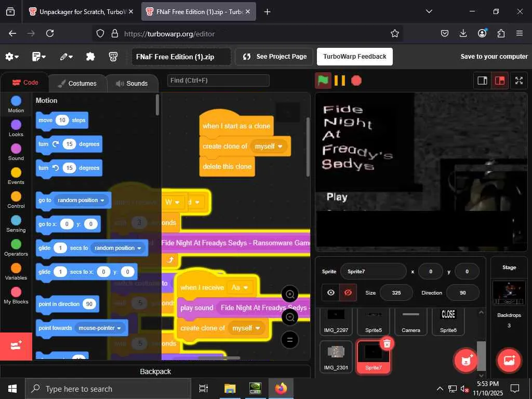Open the Backpack panel

pyautogui.click(x=155, y=371)
